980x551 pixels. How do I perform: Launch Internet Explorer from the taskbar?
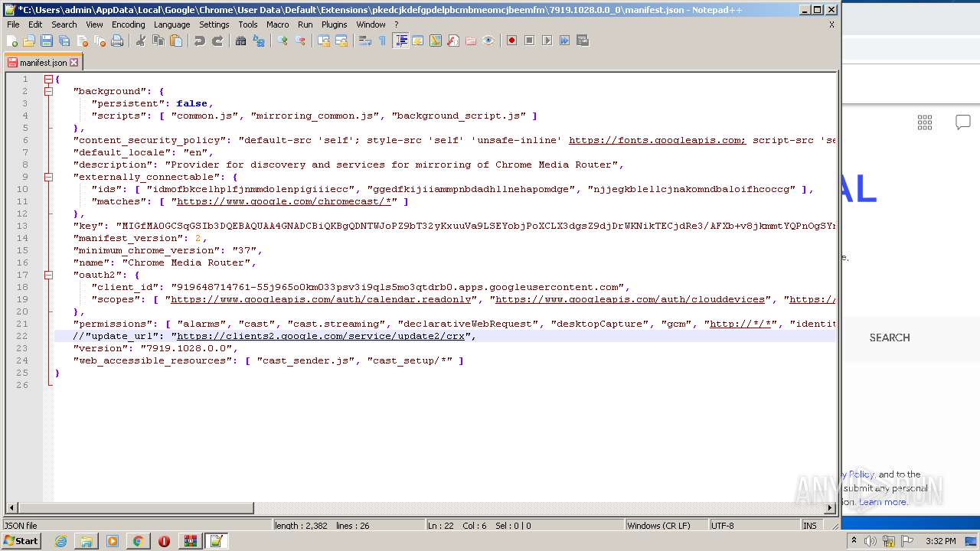coord(60,541)
